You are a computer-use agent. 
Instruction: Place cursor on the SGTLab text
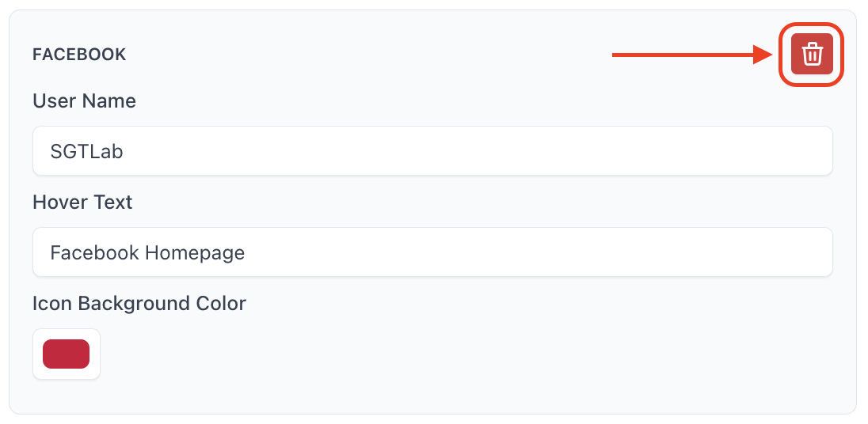(86, 151)
